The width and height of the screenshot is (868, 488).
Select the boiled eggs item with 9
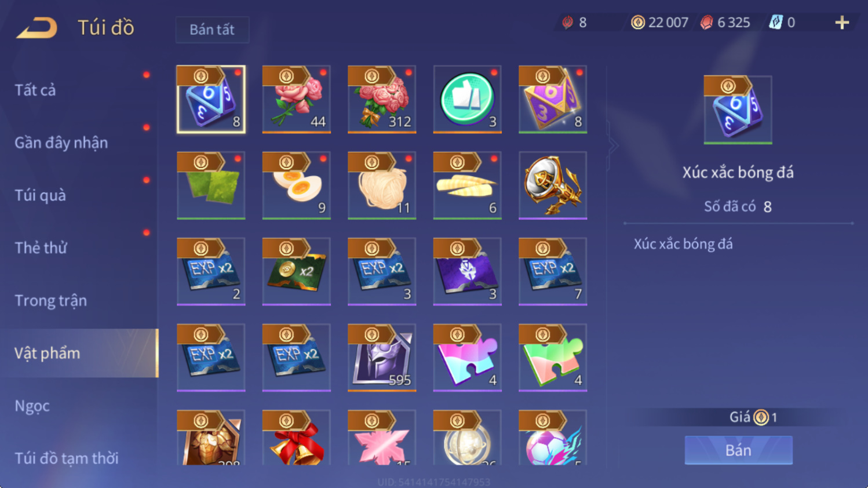pyautogui.click(x=296, y=185)
